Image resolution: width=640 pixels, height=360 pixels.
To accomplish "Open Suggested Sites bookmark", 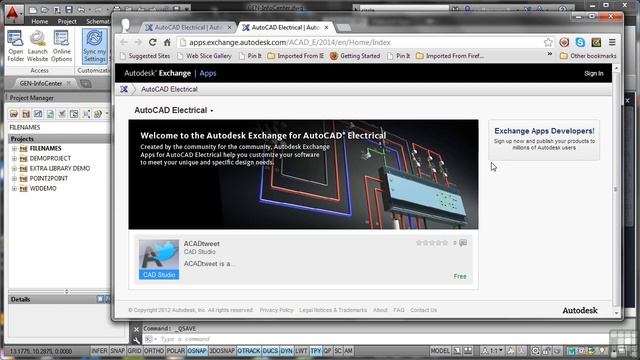I will 145,56.
